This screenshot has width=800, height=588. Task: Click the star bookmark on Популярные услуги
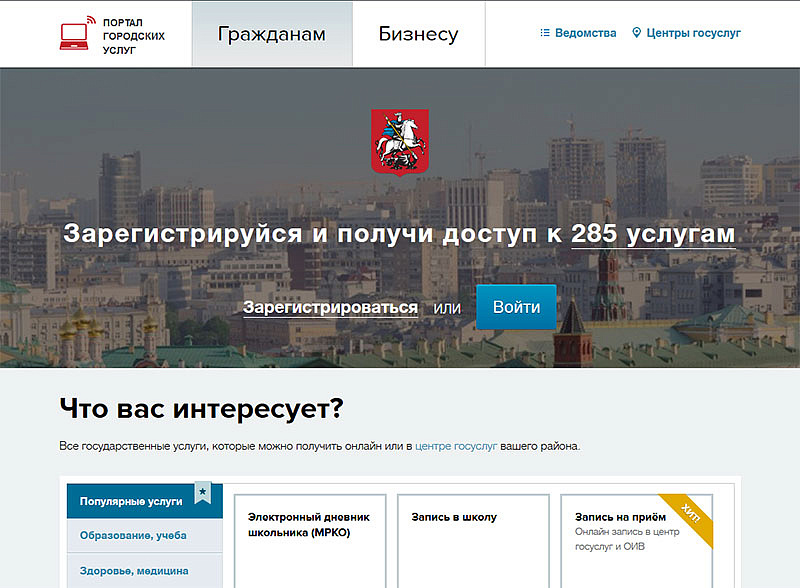click(x=203, y=493)
